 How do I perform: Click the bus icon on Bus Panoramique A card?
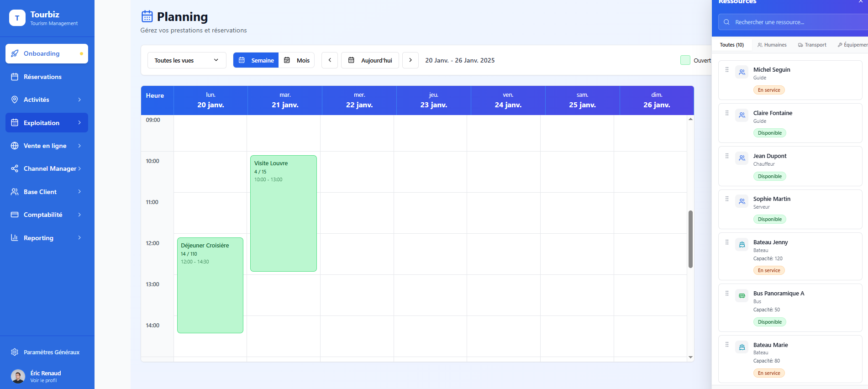[x=742, y=296]
